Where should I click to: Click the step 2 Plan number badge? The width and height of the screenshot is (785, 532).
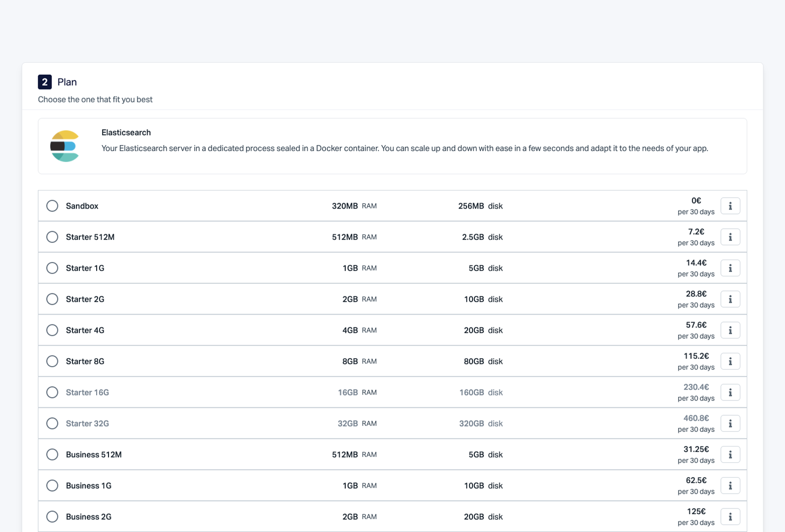[45, 82]
